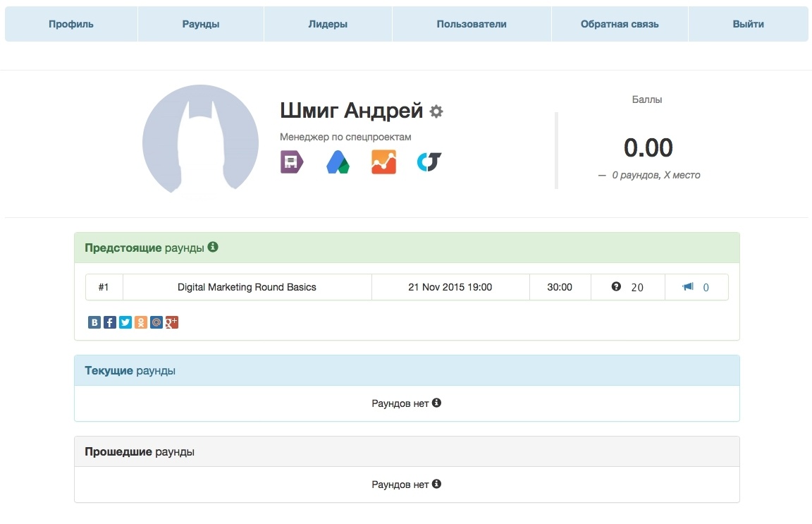812x524 pixels.
Task: Click the name Шмиг Андрей heading
Action: pyautogui.click(x=352, y=111)
